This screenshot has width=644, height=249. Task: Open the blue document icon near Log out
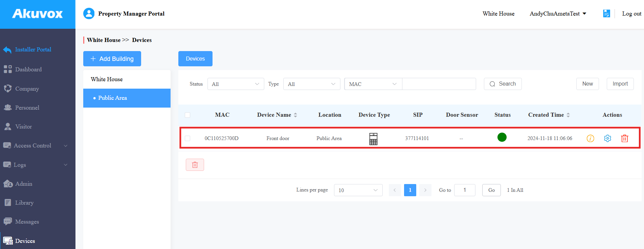607,14
